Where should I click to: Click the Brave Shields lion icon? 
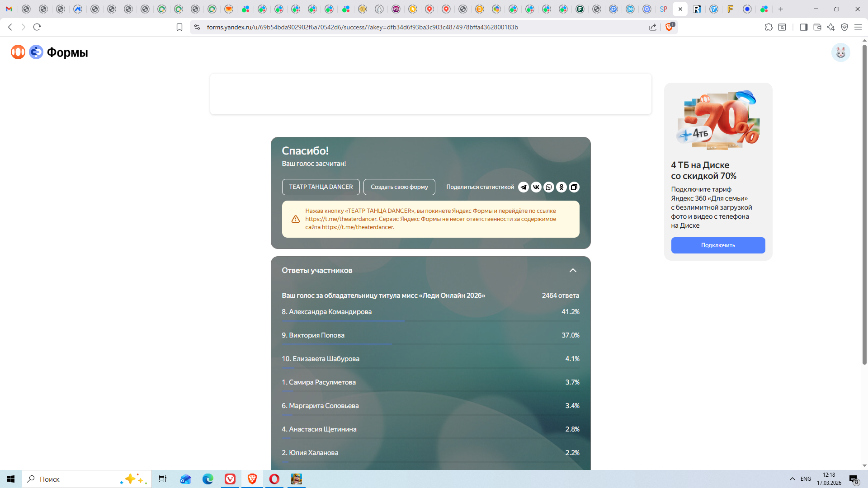[669, 27]
